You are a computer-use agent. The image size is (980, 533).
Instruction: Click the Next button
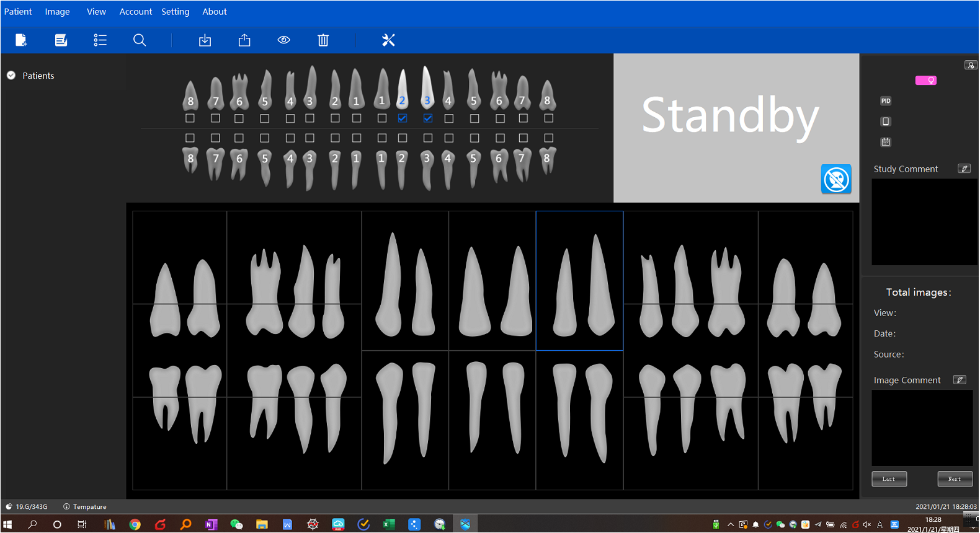[955, 479]
